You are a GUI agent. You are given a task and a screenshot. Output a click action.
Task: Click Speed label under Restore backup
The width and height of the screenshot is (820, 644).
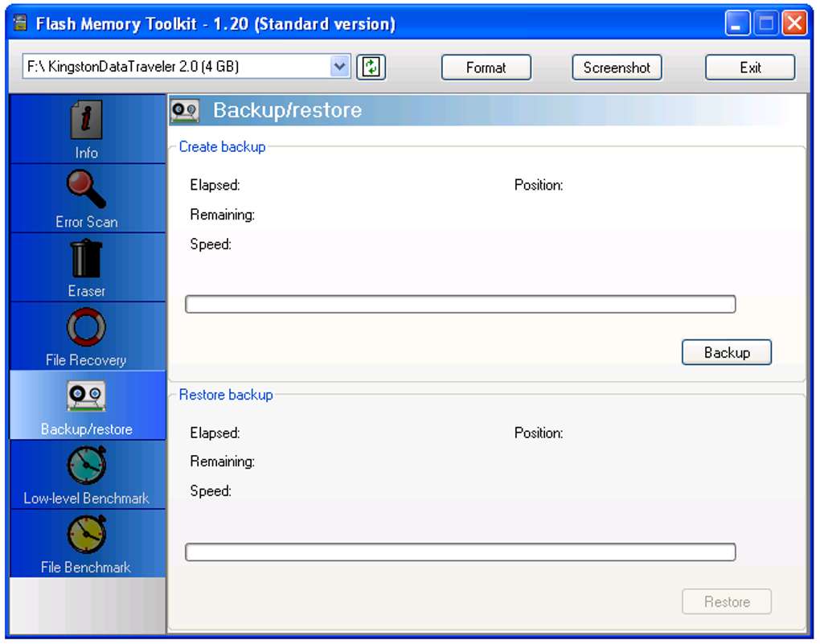(211, 491)
